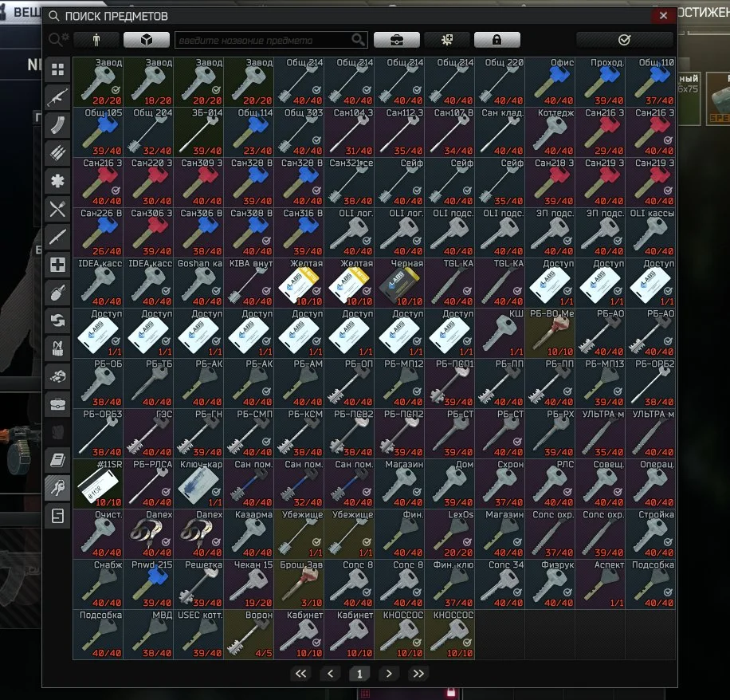Open the grenades category icon

[x=57, y=293]
